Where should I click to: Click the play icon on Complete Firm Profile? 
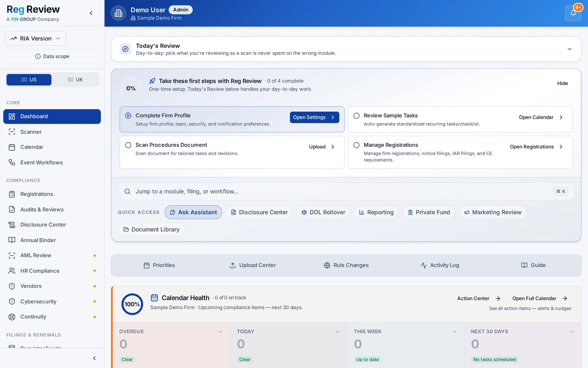click(128, 116)
